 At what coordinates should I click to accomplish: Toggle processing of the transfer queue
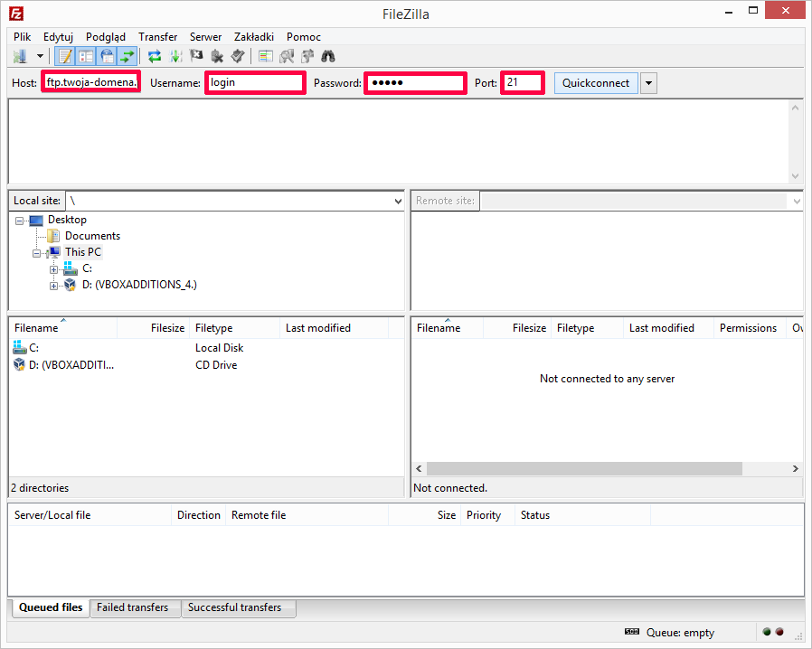click(x=176, y=56)
